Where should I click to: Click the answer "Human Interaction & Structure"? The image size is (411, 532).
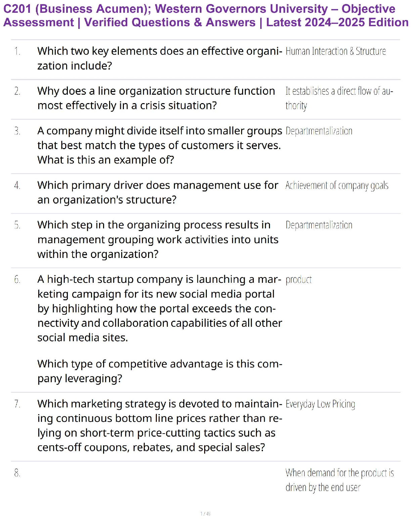tap(335, 51)
